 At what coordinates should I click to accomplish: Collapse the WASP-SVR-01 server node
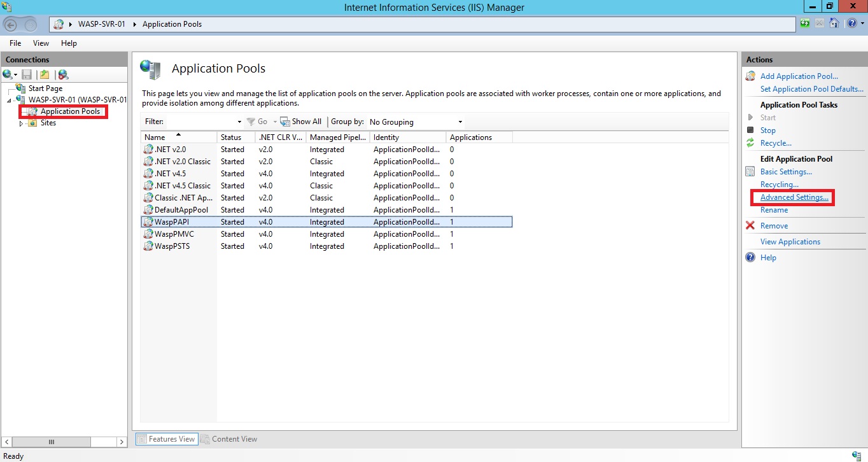click(x=10, y=101)
